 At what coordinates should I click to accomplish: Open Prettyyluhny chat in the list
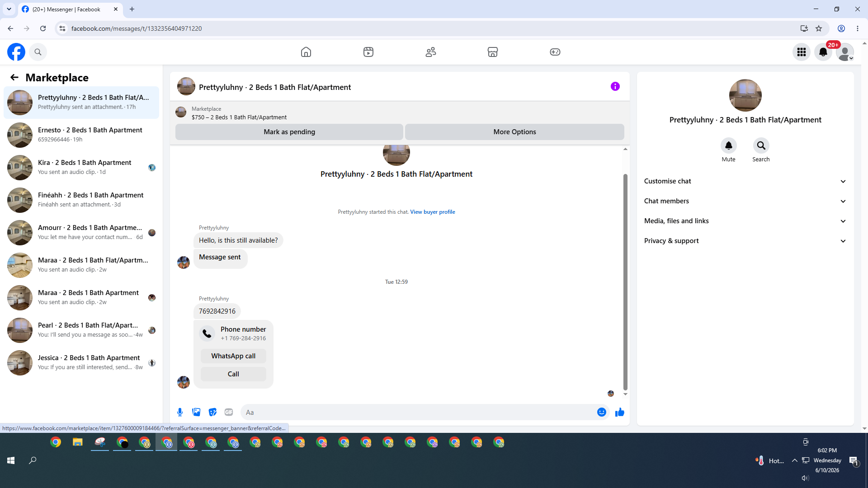point(81,103)
